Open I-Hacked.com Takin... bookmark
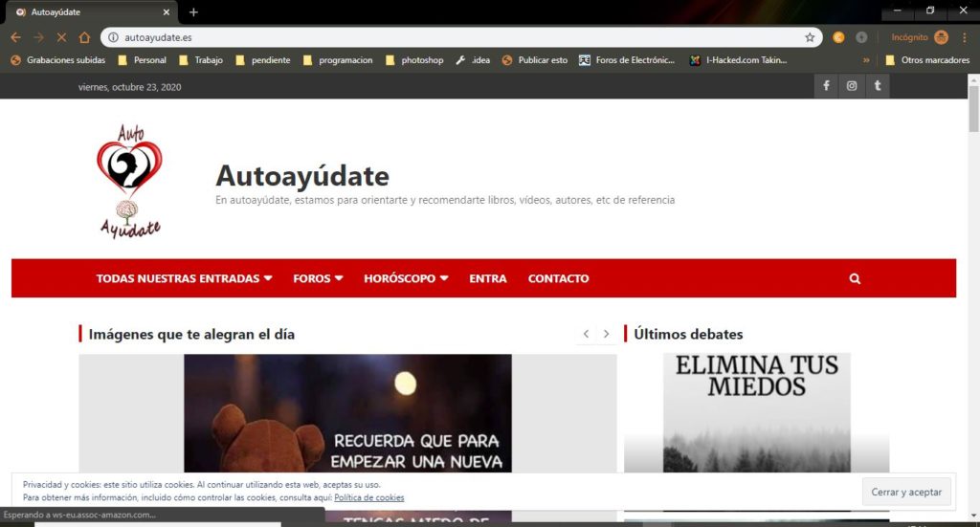Image resolution: width=980 pixels, height=527 pixels. (x=738, y=60)
